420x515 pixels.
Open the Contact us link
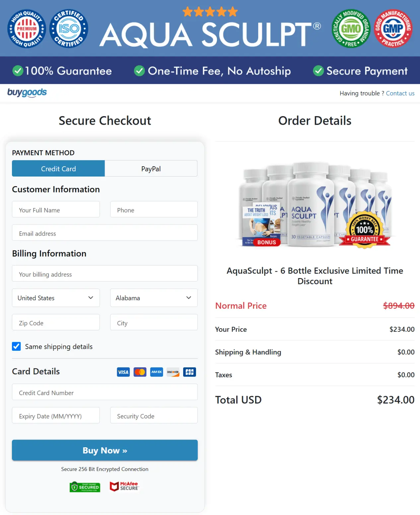(x=400, y=93)
